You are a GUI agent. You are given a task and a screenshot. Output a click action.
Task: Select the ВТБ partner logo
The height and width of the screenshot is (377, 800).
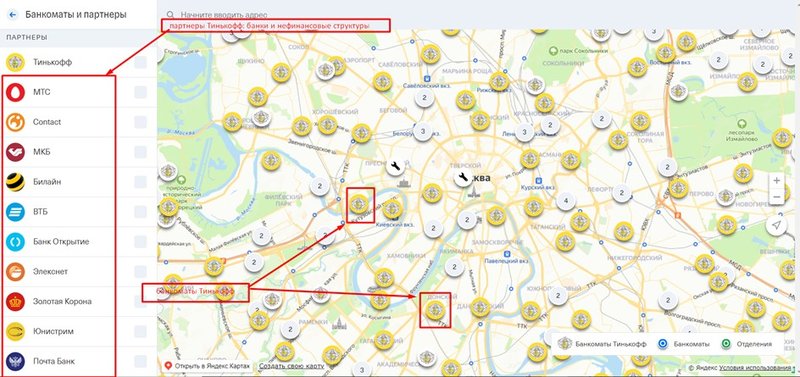(x=15, y=212)
